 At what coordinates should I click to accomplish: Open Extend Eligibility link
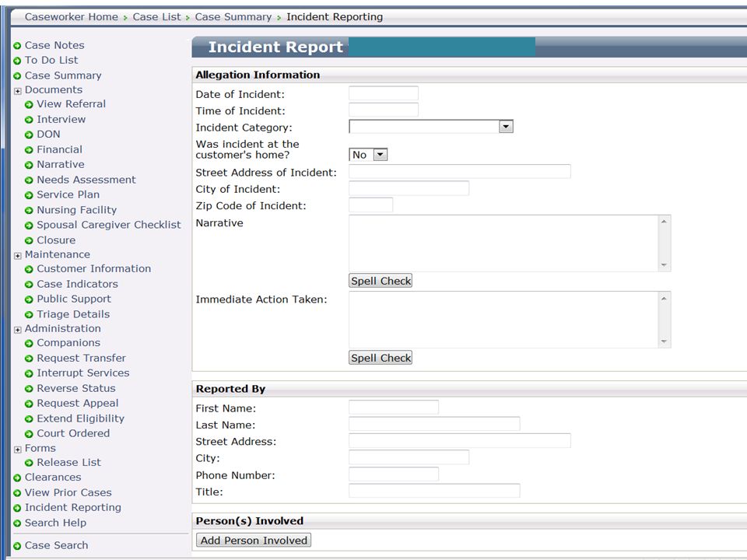(x=80, y=418)
